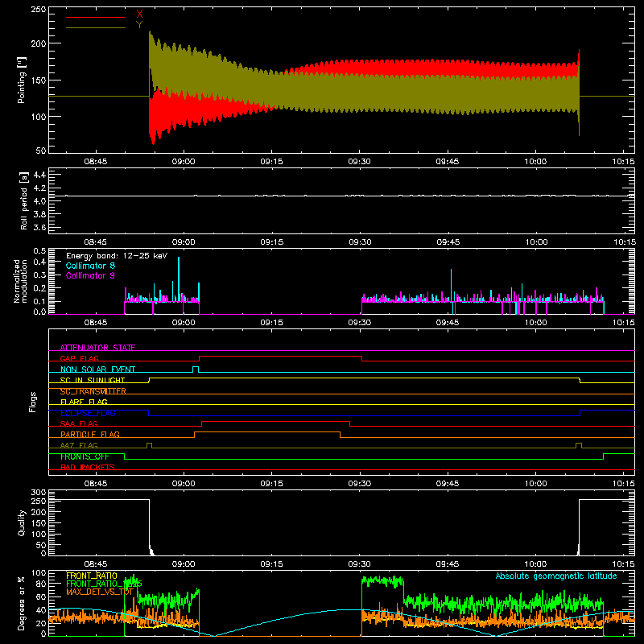Click the 'SC_TRANSMITTER' flag label
The height and width of the screenshot is (644, 644).
(93, 391)
